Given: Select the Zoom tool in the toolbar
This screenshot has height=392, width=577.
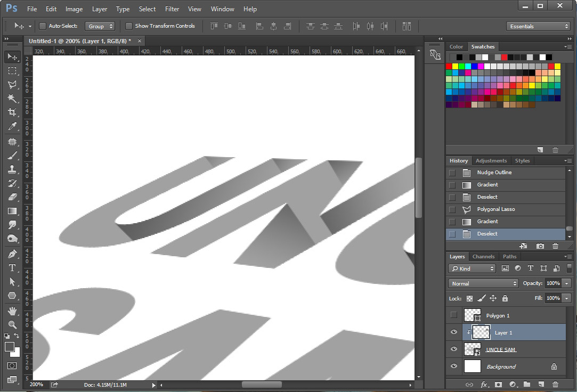Looking at the screenshot, I should [x=12, y=324].
